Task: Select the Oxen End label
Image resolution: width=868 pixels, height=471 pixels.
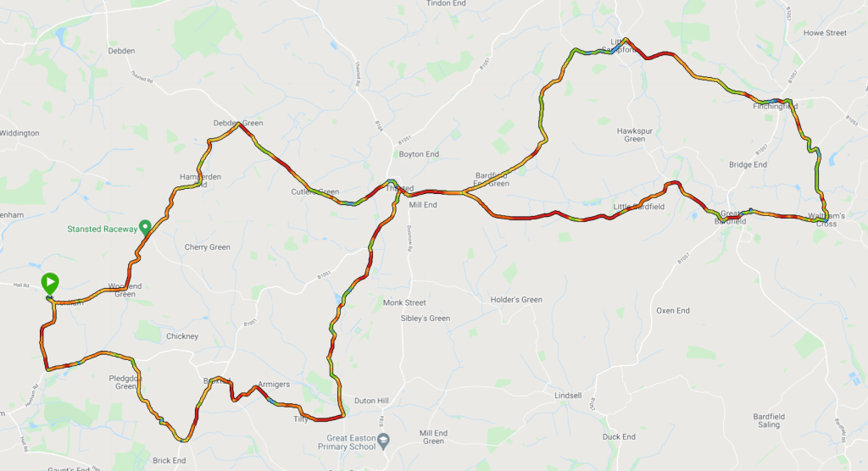Action: [673, 311]
